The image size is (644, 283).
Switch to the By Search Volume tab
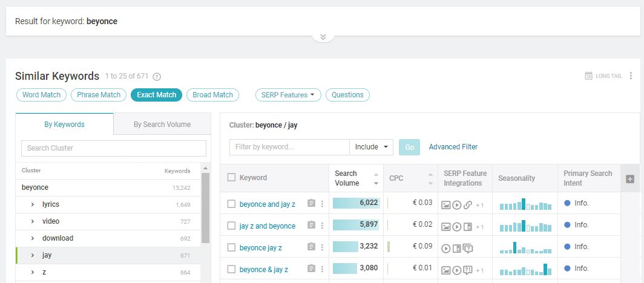(162, 125)
